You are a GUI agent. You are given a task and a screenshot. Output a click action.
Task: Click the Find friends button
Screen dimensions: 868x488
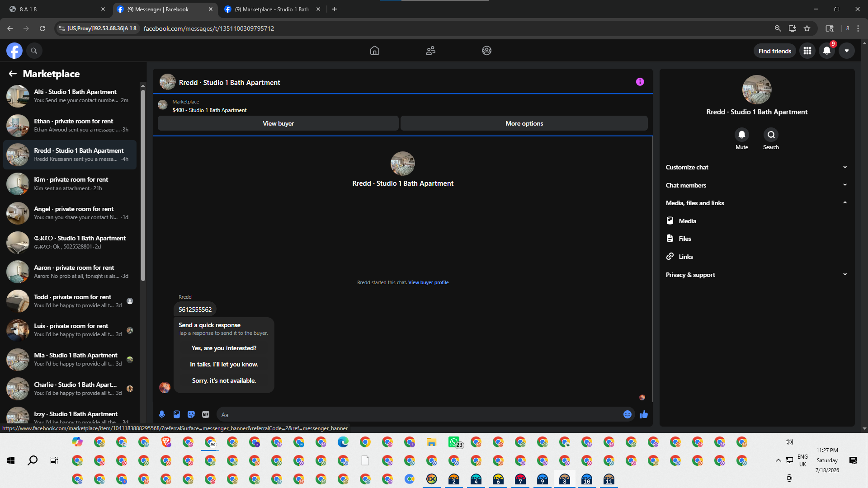[775, 51]
